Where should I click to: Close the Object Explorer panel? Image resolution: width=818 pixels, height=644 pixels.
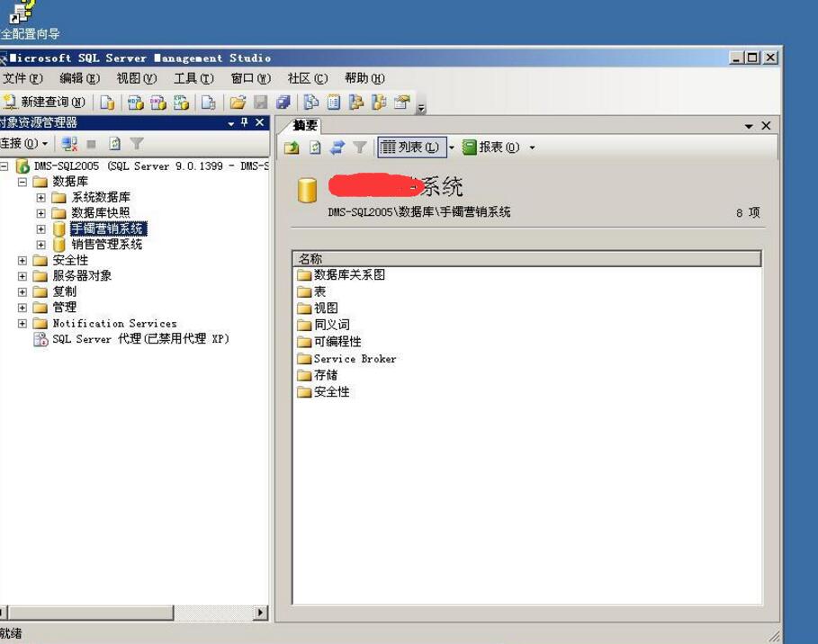coord(259,122)
